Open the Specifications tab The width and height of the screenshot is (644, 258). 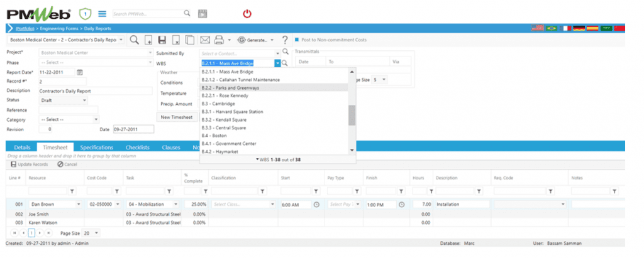96,148
